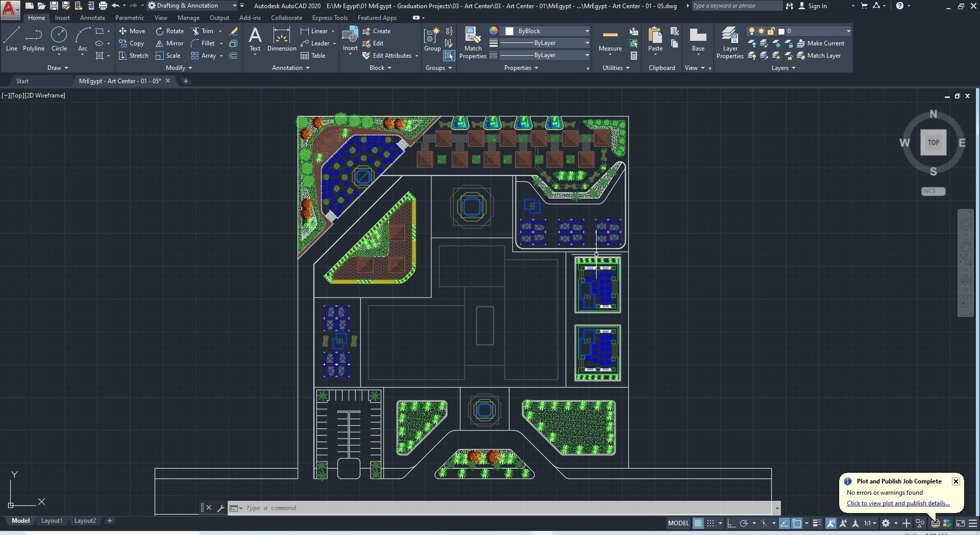Select the Arc draw tool
This screenshot has width=980, height=535.
(x=83, y=40)
